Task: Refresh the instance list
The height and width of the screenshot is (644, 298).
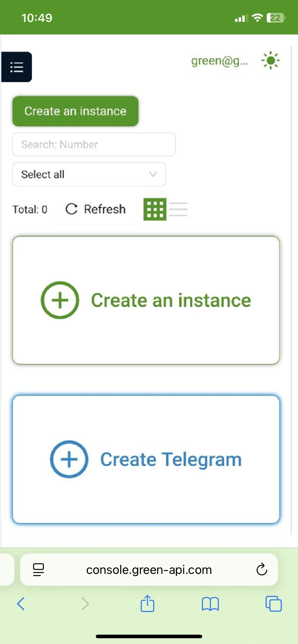Action: coord(96,209)
